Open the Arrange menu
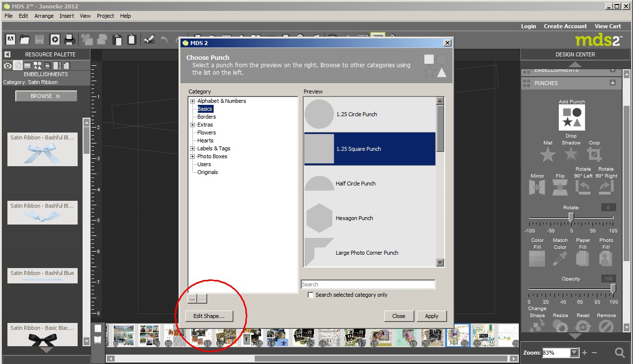This screenshot has height=364, width=633. tap(44, 16)
